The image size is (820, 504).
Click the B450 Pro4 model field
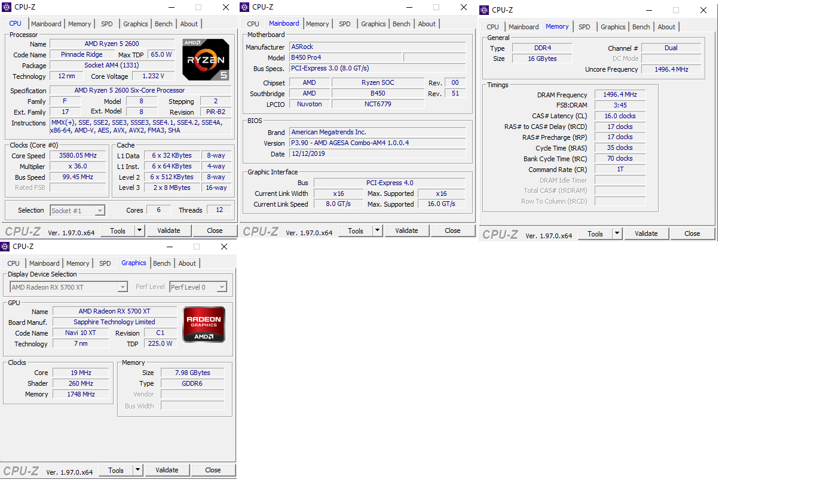pyautogui.click(x=345, y=57)
